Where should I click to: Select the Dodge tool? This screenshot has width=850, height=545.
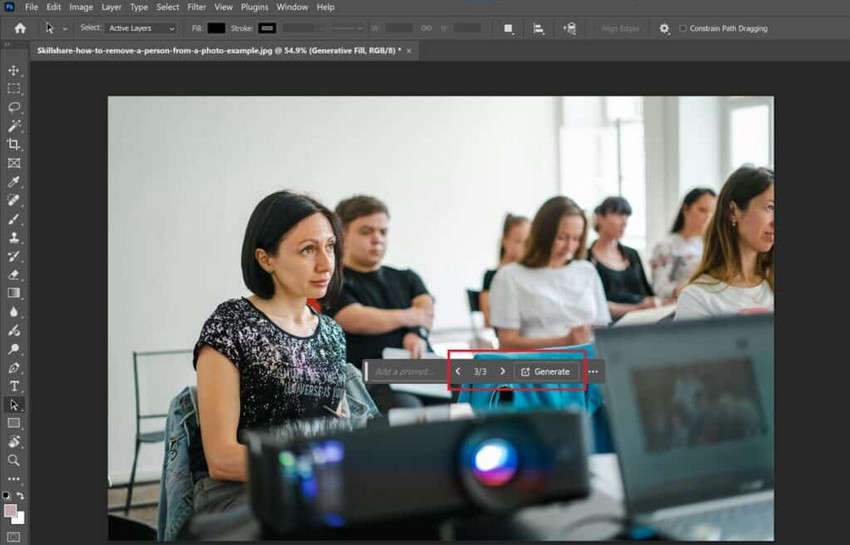pos(14,349)
